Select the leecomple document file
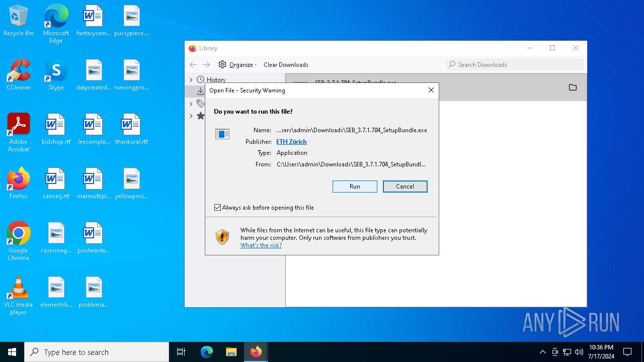The height and width of the screenshot is (362, 644). click(x=94, y=130)
